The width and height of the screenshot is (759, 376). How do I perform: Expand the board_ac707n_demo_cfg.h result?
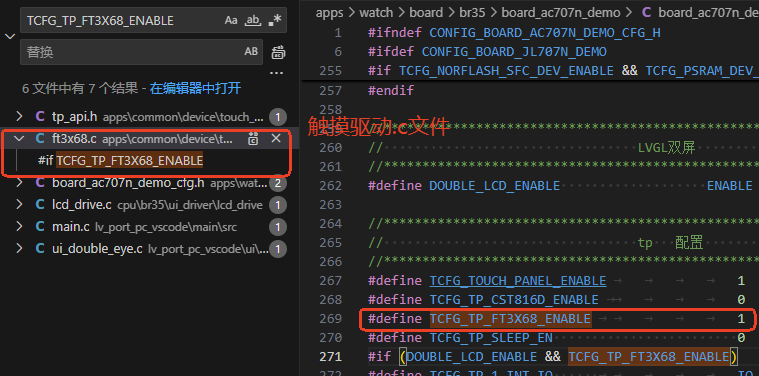pyautogui.click(x=19, y=183)
